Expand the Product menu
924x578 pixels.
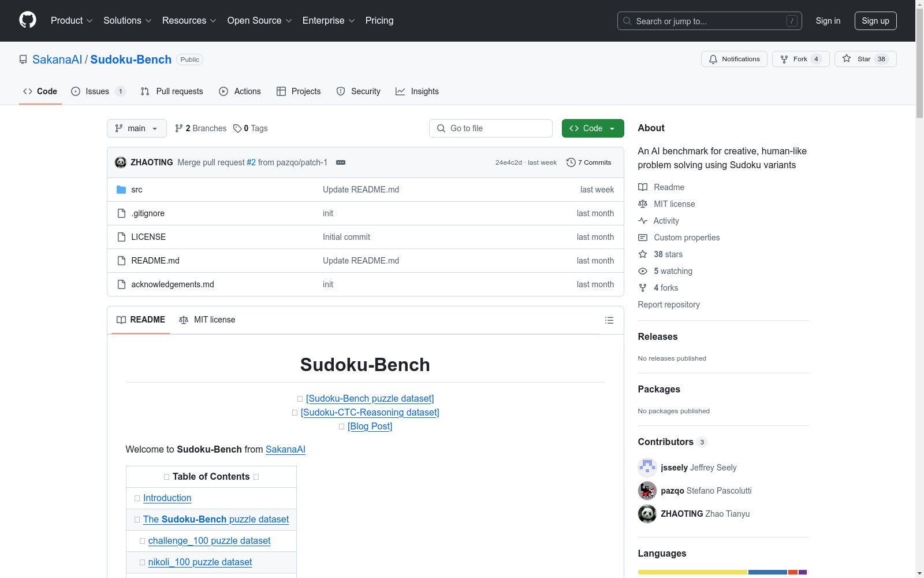coord(72,21)
